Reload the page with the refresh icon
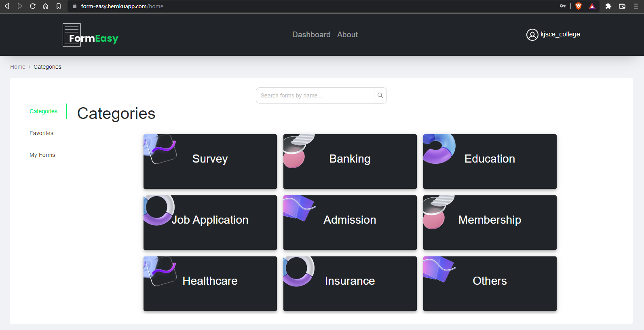Image resolution: width=644 pixels, height=330 pixels. [x=33, y=6]
